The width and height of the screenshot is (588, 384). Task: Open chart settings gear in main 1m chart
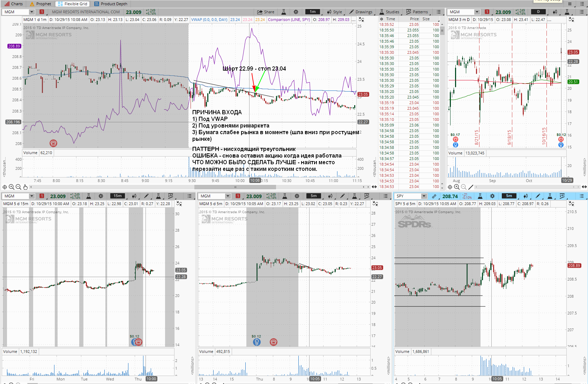coord(296,12)
